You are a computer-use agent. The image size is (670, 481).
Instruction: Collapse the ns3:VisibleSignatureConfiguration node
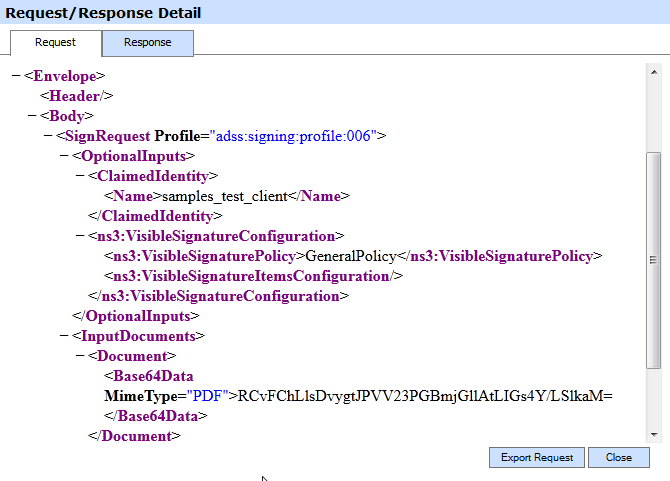[x=79, y=236]
